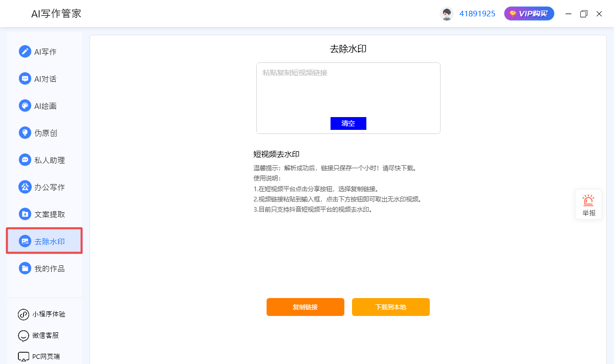Focus the 粘贴复制短视频链接 text box
Image resolution: width=614 pixels, height=364 pixels.
click(x=348, y=98)
